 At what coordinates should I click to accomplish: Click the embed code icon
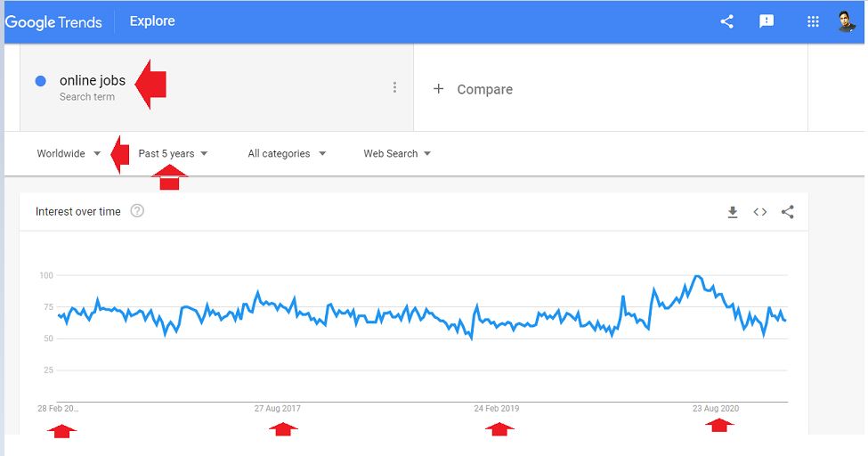(759, 212)
